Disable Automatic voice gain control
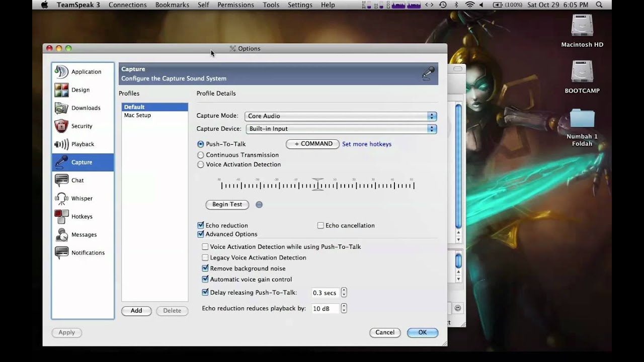 tap(205, 279)
